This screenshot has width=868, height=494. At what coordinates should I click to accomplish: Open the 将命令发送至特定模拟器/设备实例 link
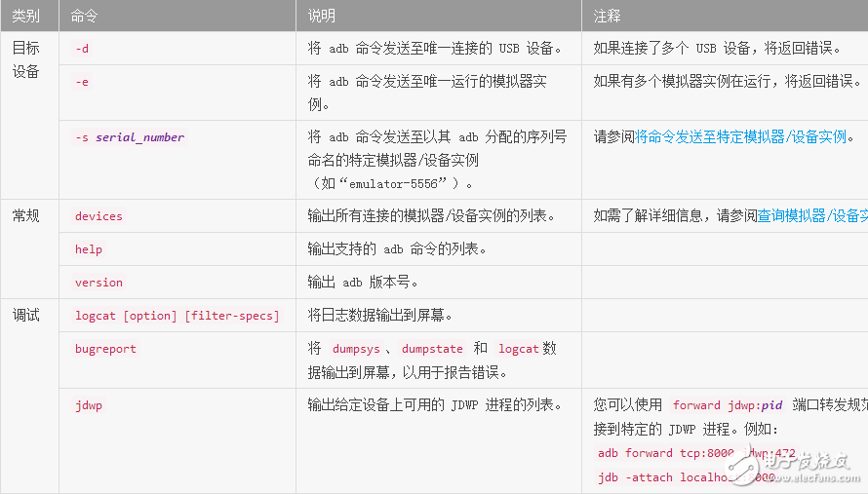(740, 137)
